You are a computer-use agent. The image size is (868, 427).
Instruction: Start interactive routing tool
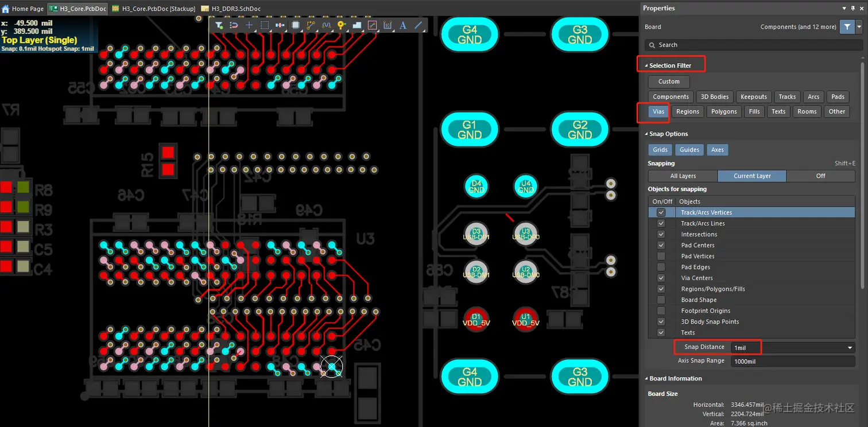pyautogui.click(x=311, y=25)
